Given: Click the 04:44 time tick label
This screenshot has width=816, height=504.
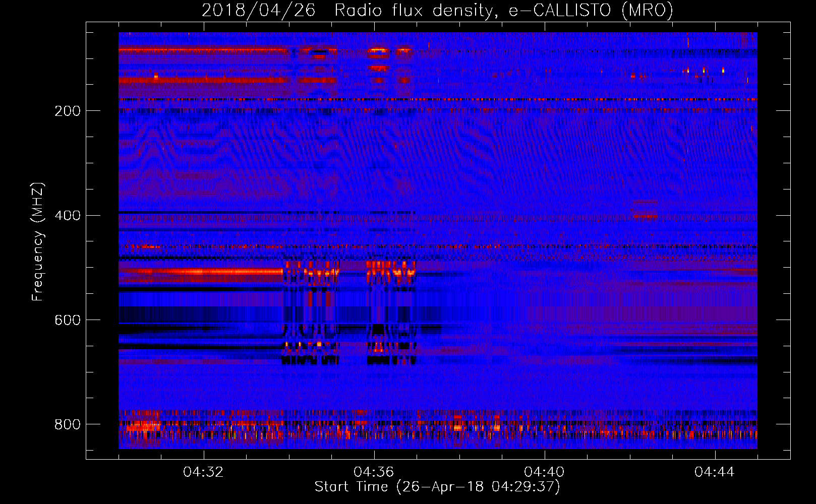Looking at the screenshot, I should click(x=715, y=472).
